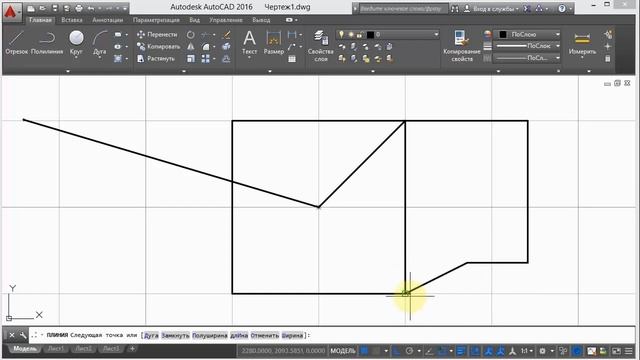Close the command line with X icon
The height and width of the screenshot is (360, 640).
coord(12,336)
